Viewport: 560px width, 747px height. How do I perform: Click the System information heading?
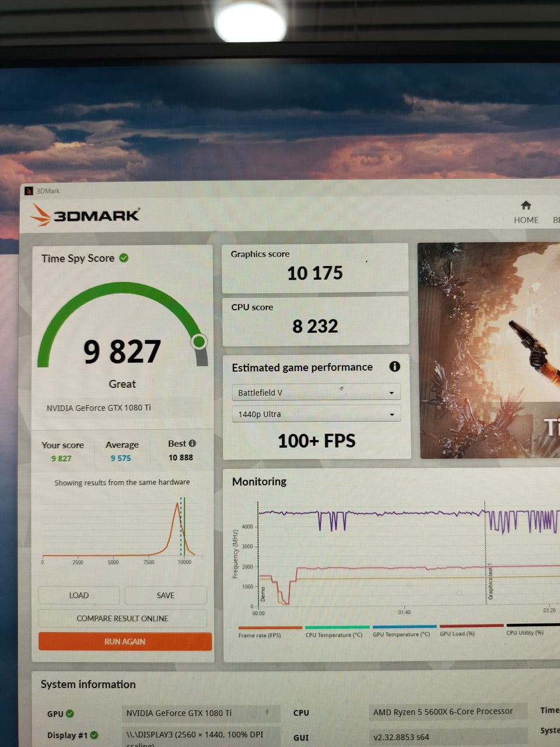tap(88, 685)
